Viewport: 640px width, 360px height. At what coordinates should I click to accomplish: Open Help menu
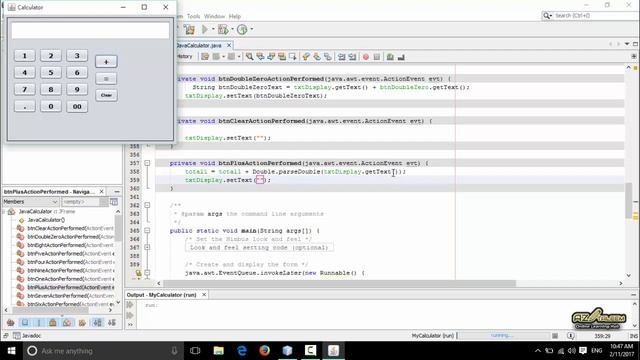click(x=235, y=16)
